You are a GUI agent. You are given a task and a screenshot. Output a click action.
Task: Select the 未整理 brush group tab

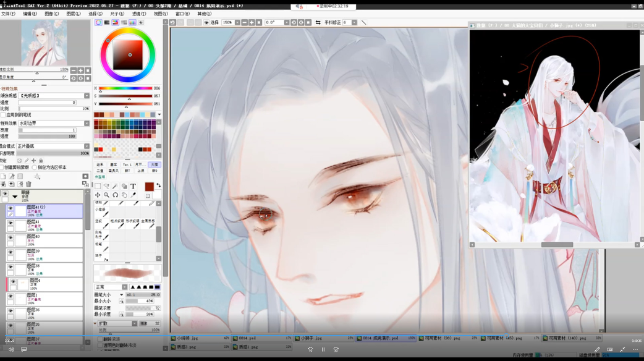point(100,177)
